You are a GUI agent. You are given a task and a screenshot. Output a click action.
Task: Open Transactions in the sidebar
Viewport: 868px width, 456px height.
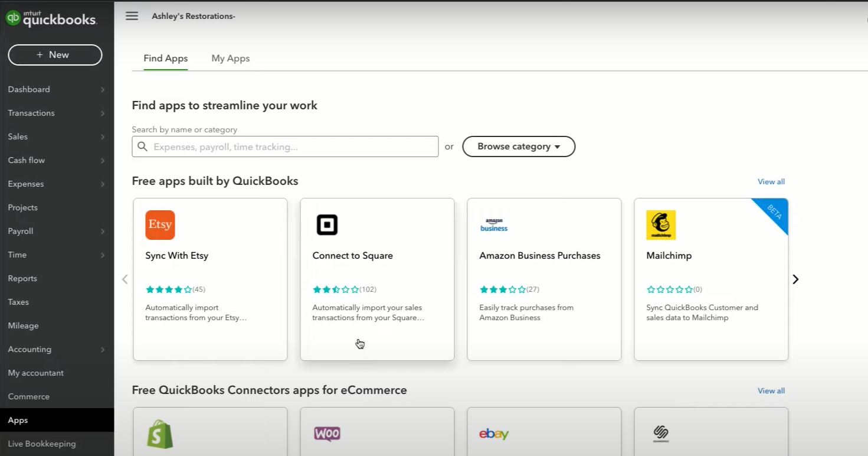(31, 113)
